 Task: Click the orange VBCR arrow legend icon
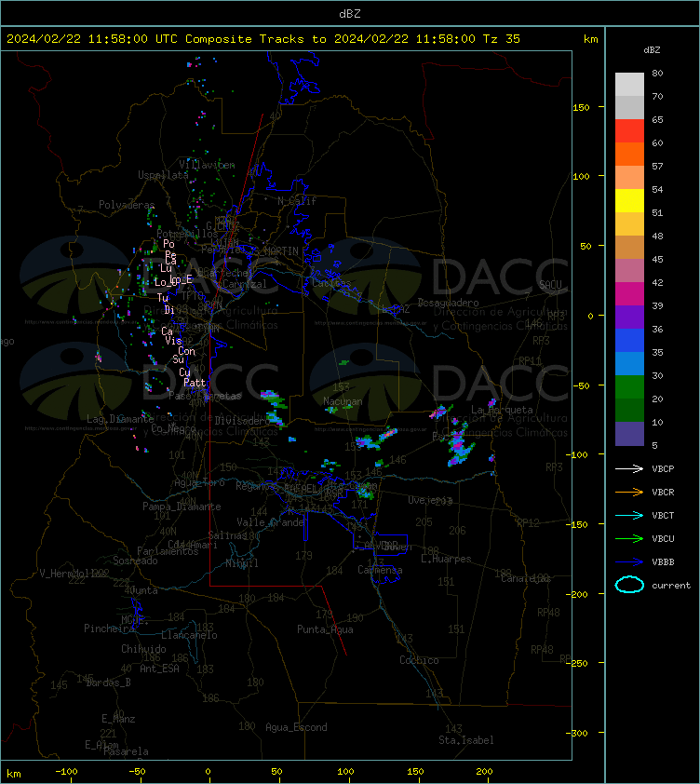coord(629,492)
